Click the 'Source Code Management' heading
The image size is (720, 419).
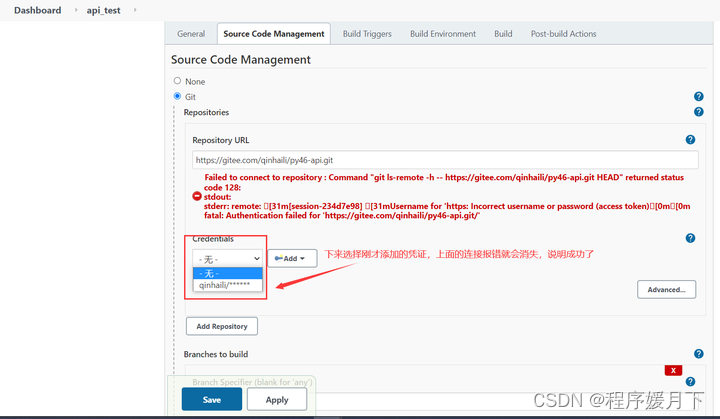[241, 59]
